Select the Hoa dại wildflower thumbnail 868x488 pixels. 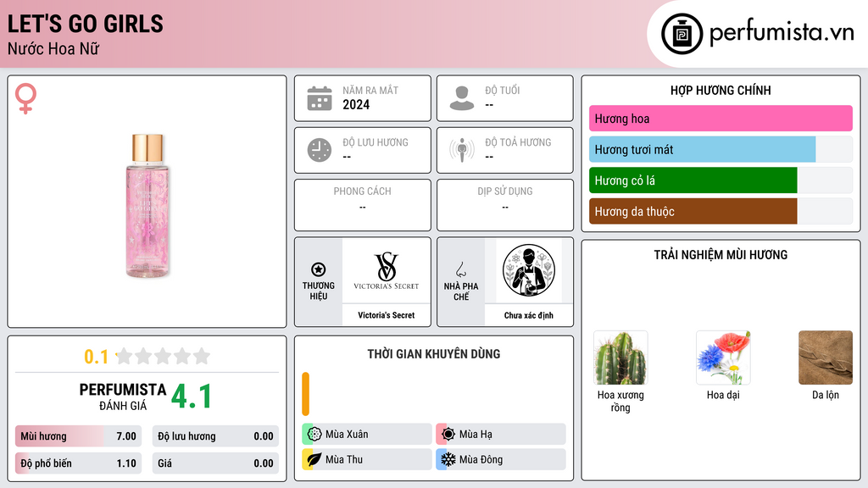[x=723, y=358]
